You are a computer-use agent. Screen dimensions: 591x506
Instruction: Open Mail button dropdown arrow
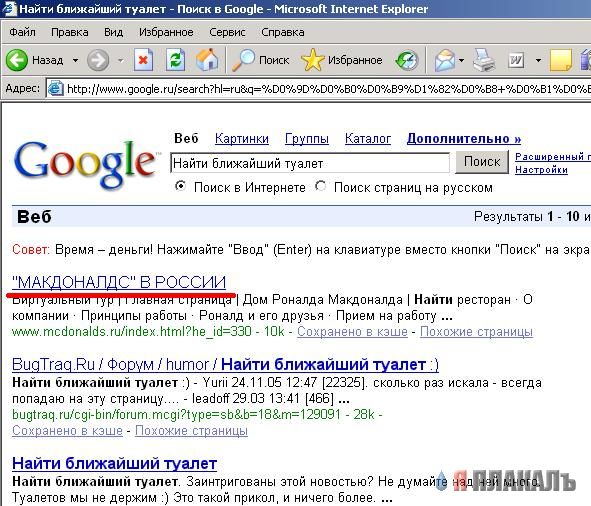click(x=461, y=60)
